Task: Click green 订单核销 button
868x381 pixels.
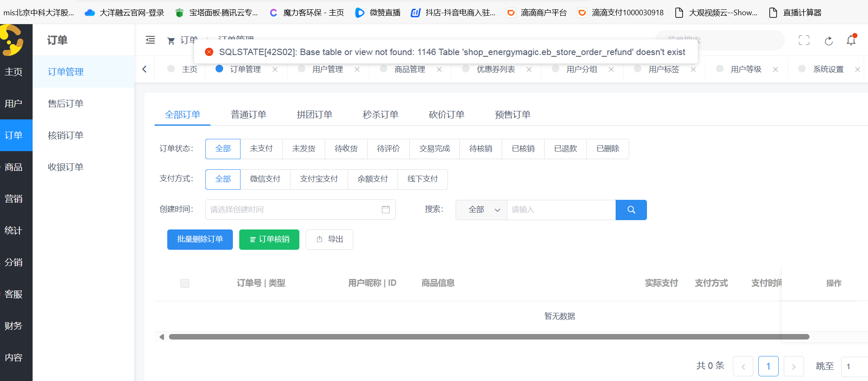Action: [269, 240]
